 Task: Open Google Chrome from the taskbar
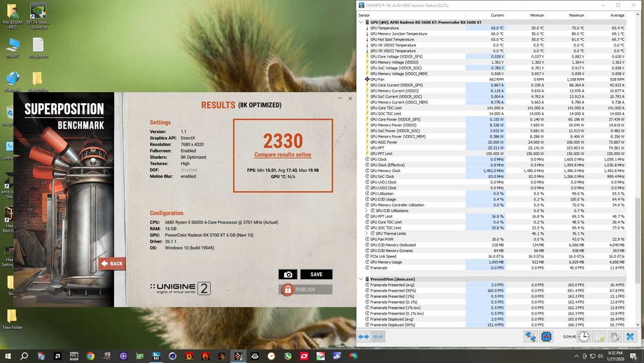[x=90, y=356]
